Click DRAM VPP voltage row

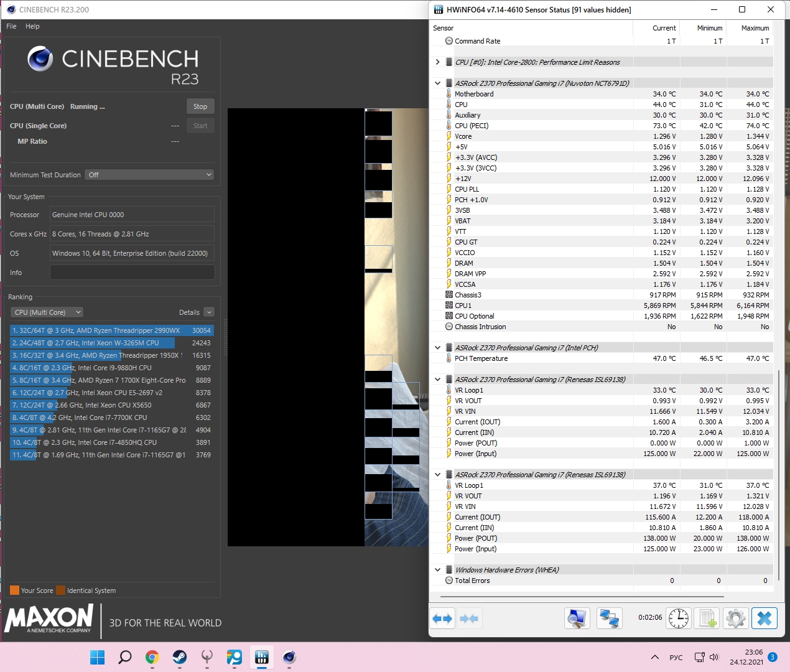[602, 274]
